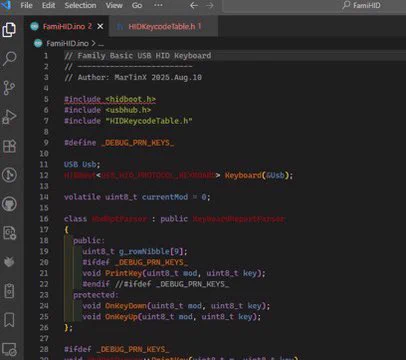Screen dimensions: 406x360
Task: Go back with the left arrow
Action: point(194,5)
